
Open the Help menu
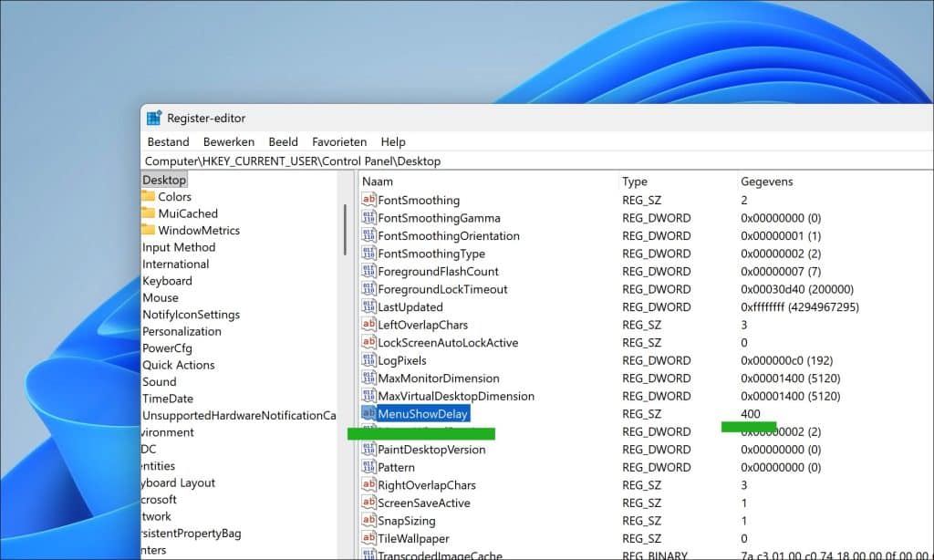click(393, 141)
